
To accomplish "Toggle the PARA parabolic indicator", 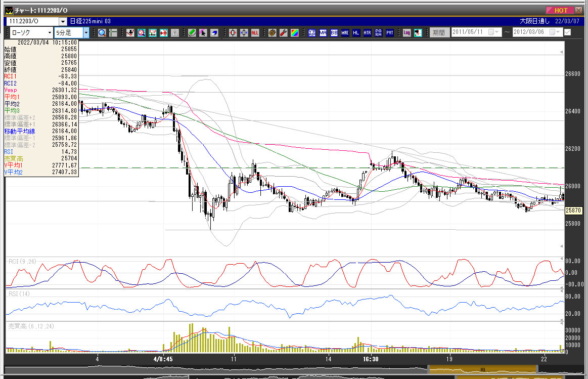I will (x=378, y=33).
